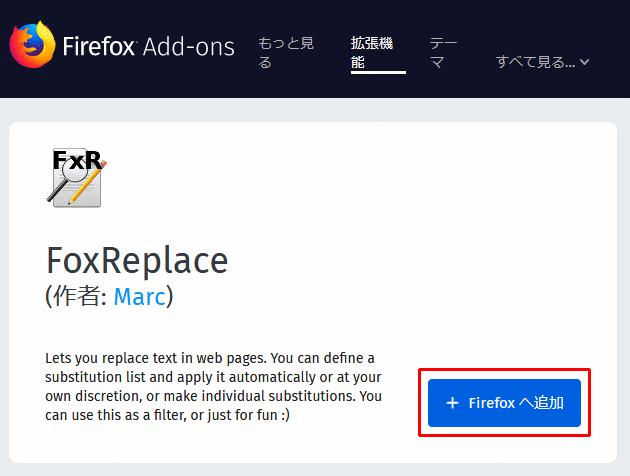This screenshot has width=630, height=476.
Task: Click the underline beneath 拡張機能
Action: click(378, 72)
